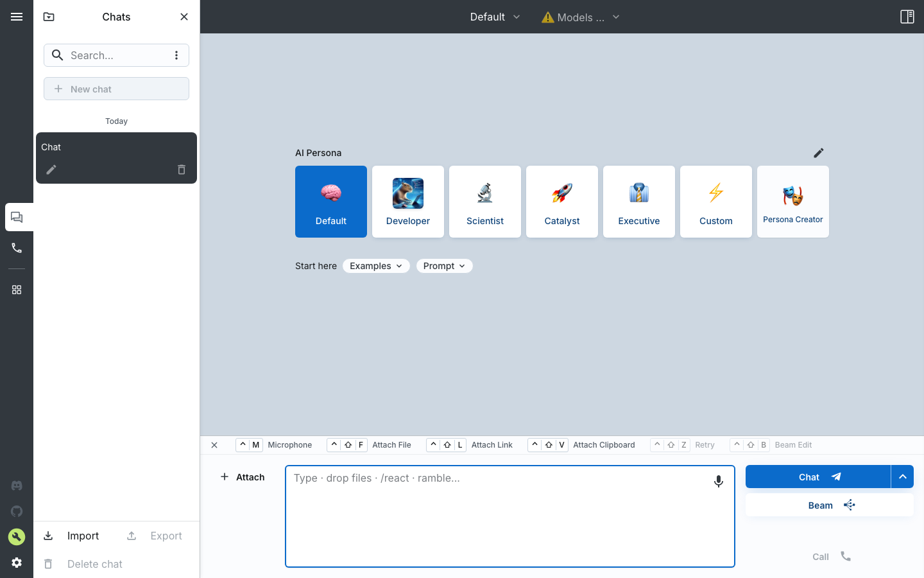
Task: Open apps grid icon in sidebar
Action: pos(17,290)
